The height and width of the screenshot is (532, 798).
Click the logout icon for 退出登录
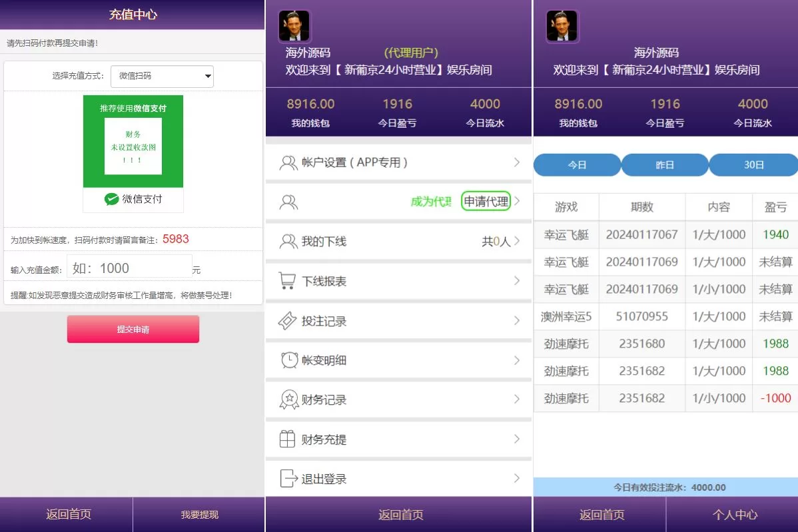tap(288, 479)
